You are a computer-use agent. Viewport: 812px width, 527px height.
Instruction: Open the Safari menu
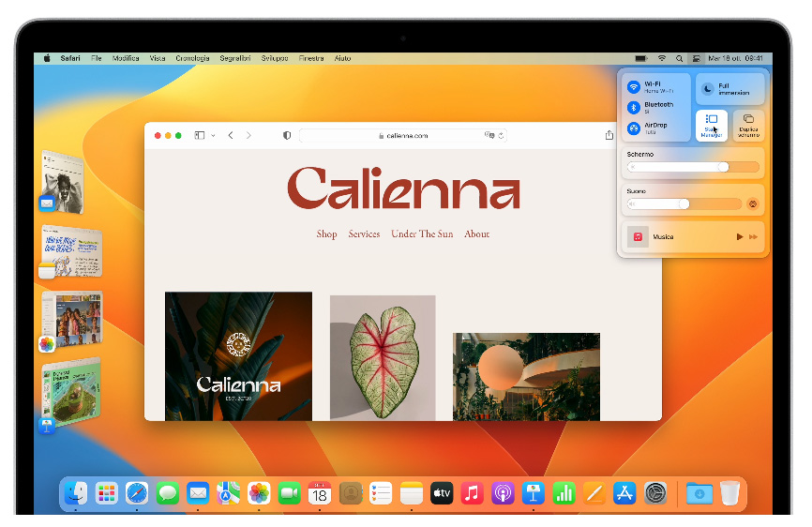click(x=70, y=58)
